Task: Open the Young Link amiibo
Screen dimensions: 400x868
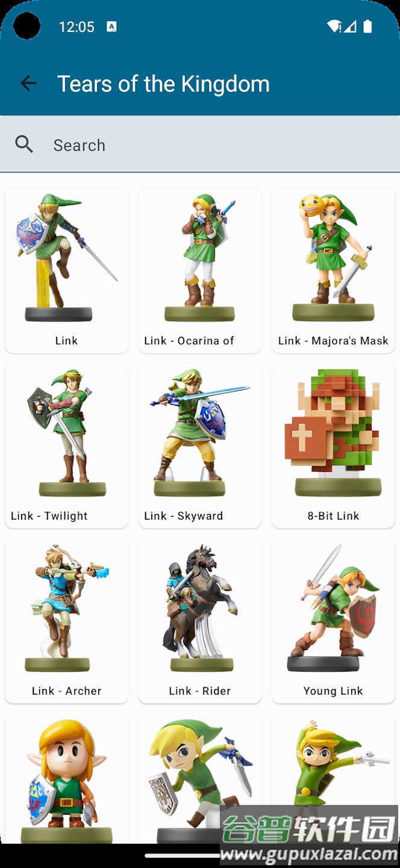Action: [x=333, y=621]
